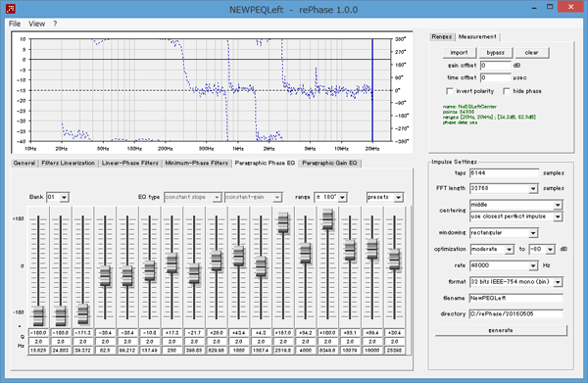Viewport: 588px width, 383px height.
Task: Switch to the Measurement tab
Action: tap(477, 36)
